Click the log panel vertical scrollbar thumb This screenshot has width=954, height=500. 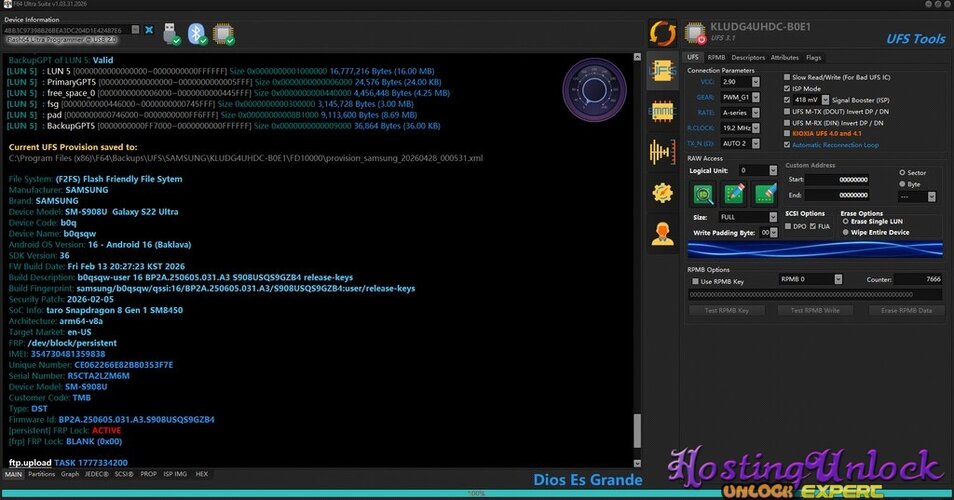637,431
